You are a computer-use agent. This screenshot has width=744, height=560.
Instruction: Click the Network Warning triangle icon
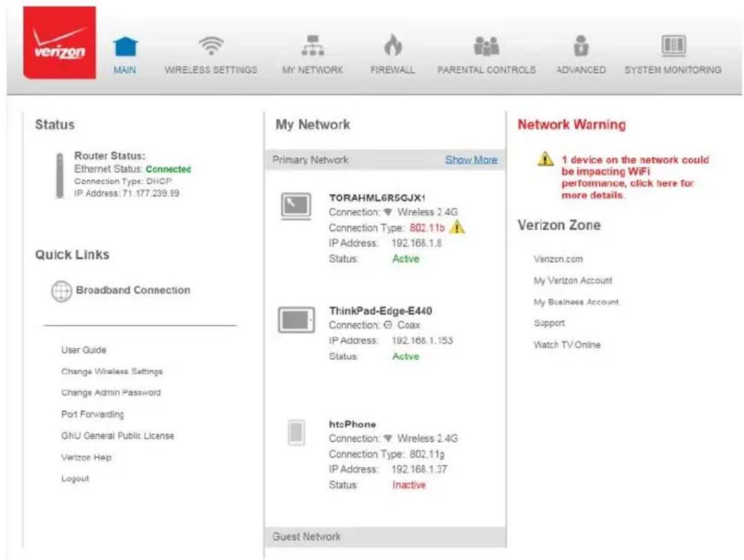(x=545, y=158)
